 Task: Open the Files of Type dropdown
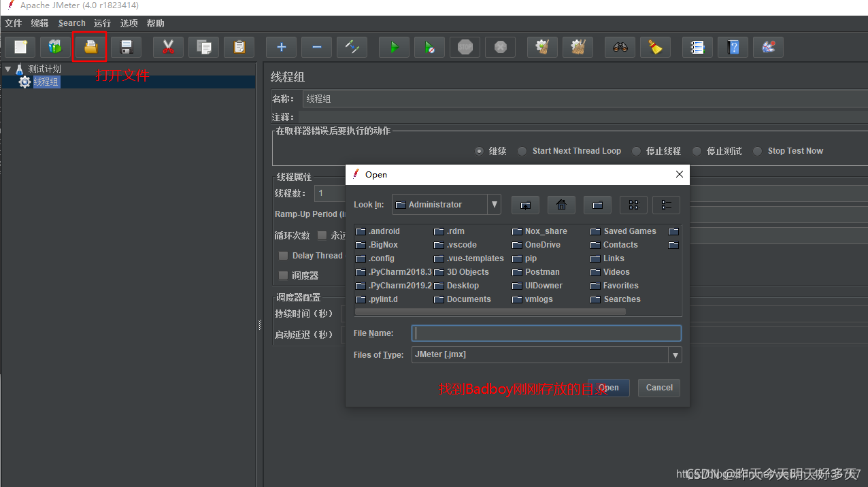[x=675, y=355]
